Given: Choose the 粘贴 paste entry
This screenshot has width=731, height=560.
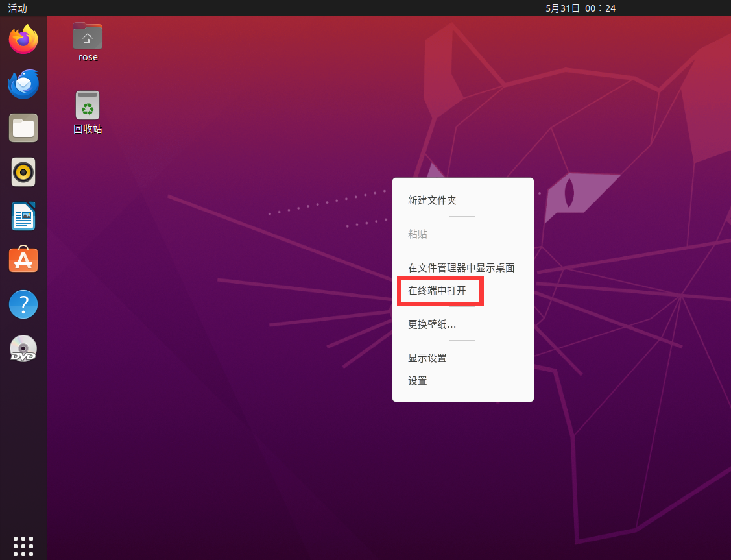Looking at the screenshot, I should 418,234.
